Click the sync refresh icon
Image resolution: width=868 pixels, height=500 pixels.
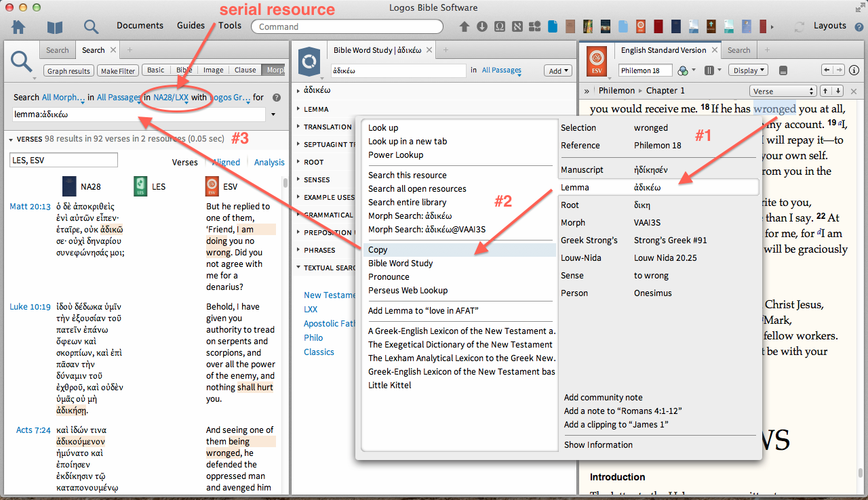coord(800,27)
